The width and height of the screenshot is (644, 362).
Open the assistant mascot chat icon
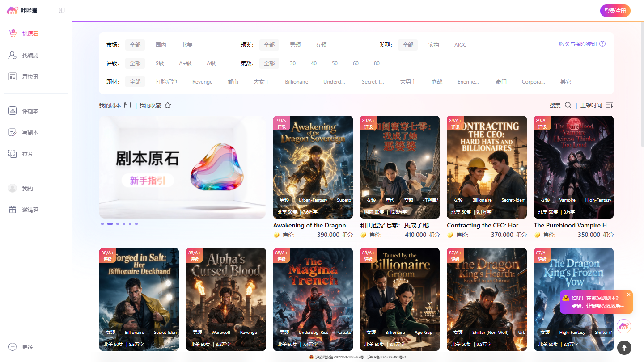click(x=624, y=326)
